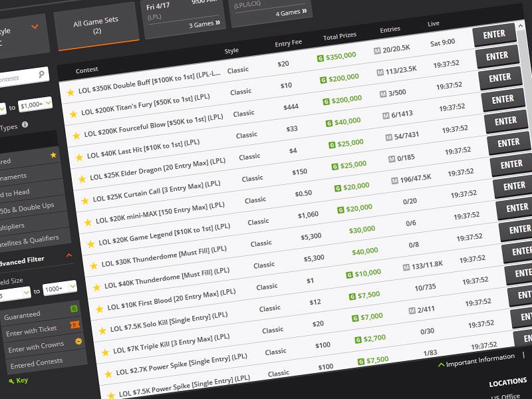The width and height of the screenshot is (532, 399).
Task: Toggle the Entered Contests filter
Action: point(46,360)
